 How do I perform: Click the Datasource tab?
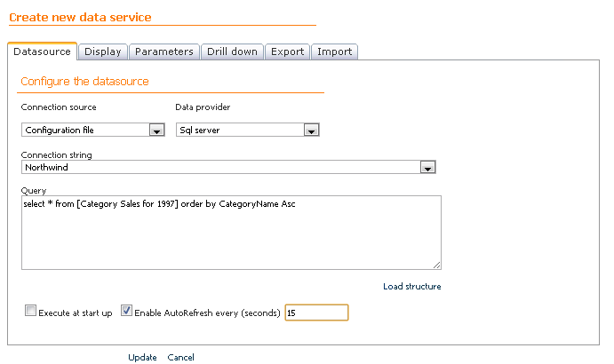click(43, 51)
